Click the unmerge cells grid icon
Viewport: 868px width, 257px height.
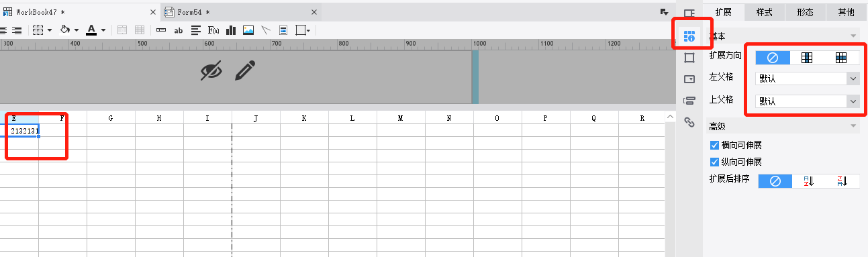(140, 30)
